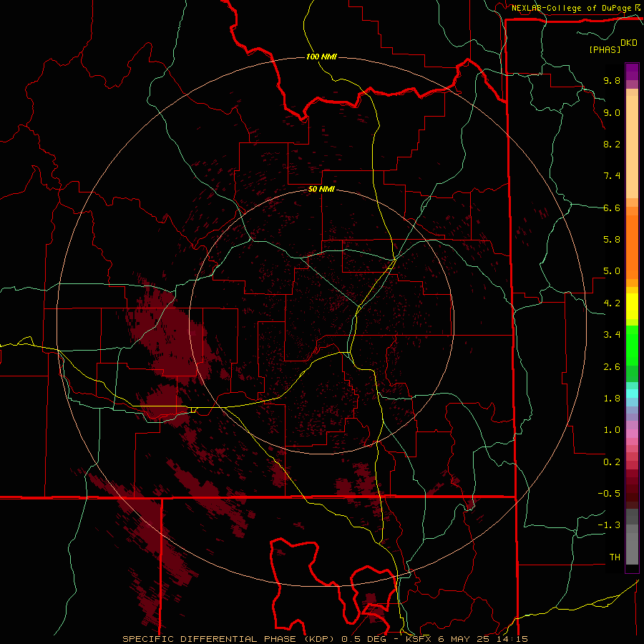Click the 5.8 scale value

pos(612,240)
